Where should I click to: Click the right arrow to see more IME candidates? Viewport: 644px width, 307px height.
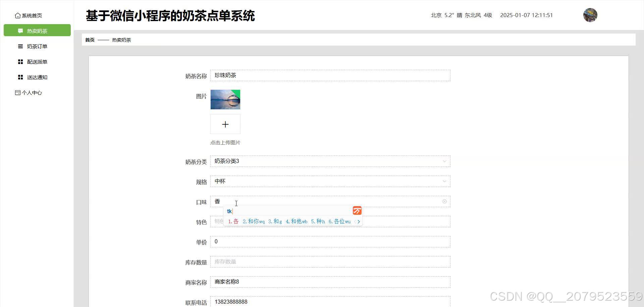pyautogui.click(x=359, y=222)
